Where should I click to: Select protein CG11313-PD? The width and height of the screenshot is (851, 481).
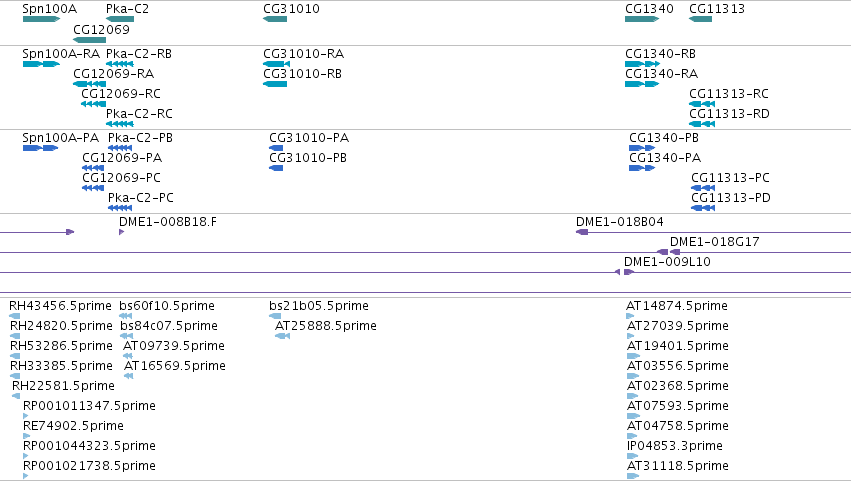pos(731,199)
